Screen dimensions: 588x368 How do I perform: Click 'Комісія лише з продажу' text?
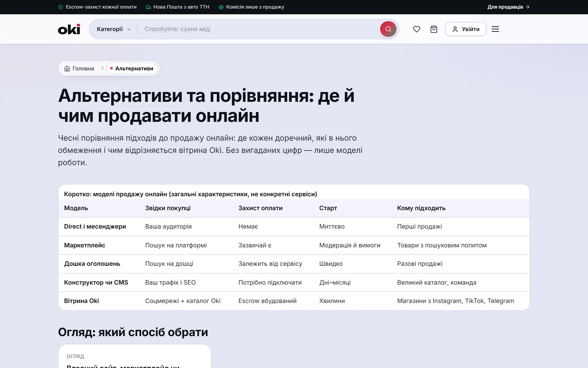[255, 7]
